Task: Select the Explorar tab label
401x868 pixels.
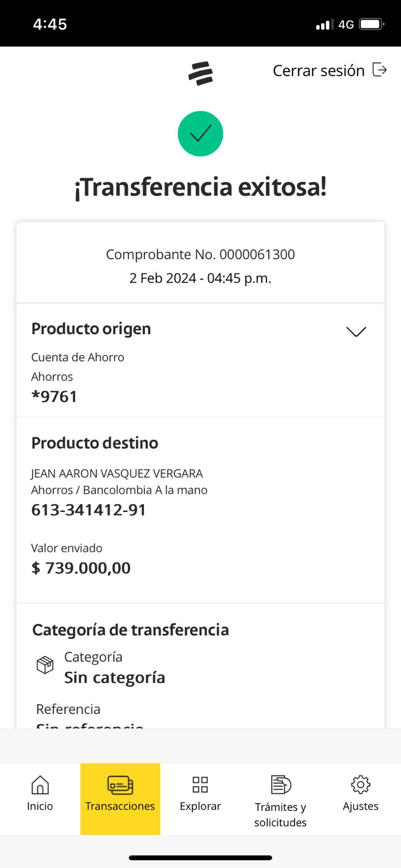Action: 200,806
